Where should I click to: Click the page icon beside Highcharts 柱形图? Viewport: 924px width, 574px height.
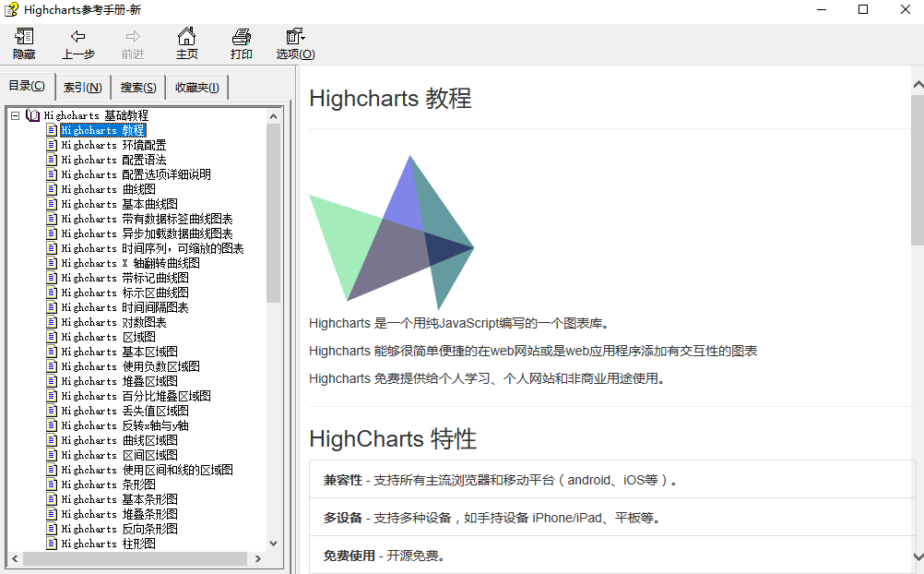point(52,543)
